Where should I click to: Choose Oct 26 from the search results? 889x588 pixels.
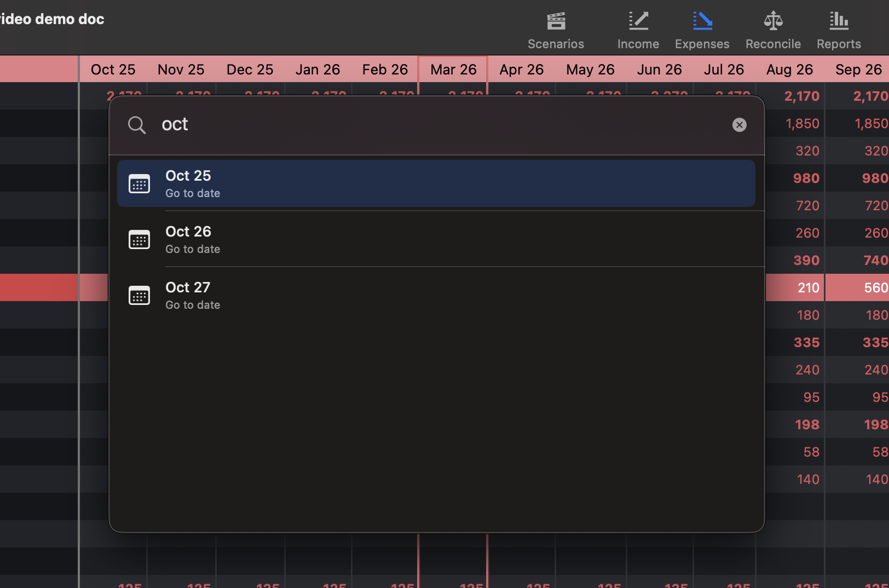[x=383, y=239]
